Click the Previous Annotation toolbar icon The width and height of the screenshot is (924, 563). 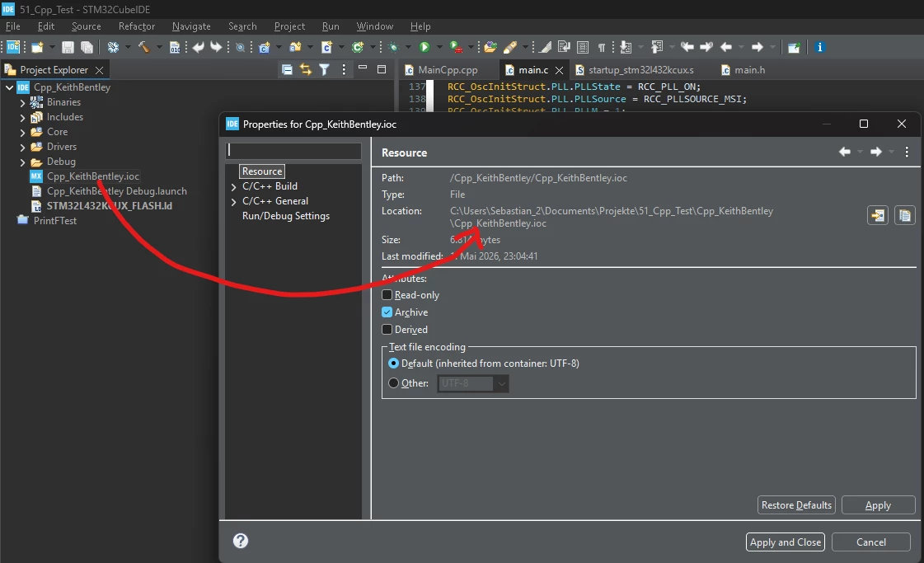(656, 47)
